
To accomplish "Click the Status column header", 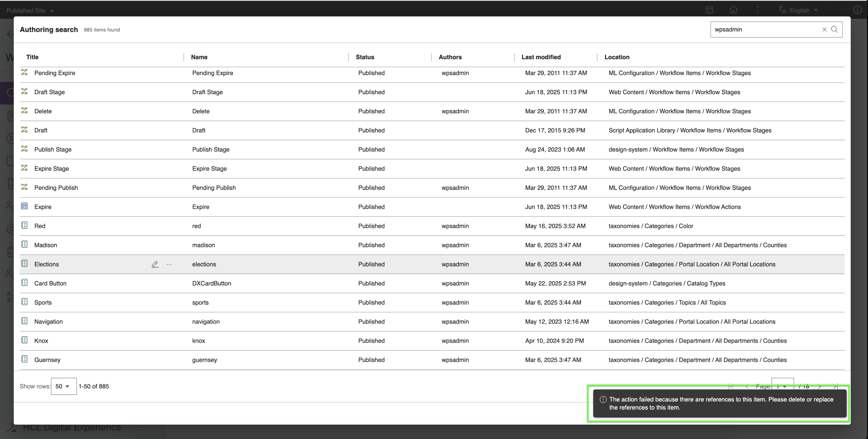I will (365, 57).
